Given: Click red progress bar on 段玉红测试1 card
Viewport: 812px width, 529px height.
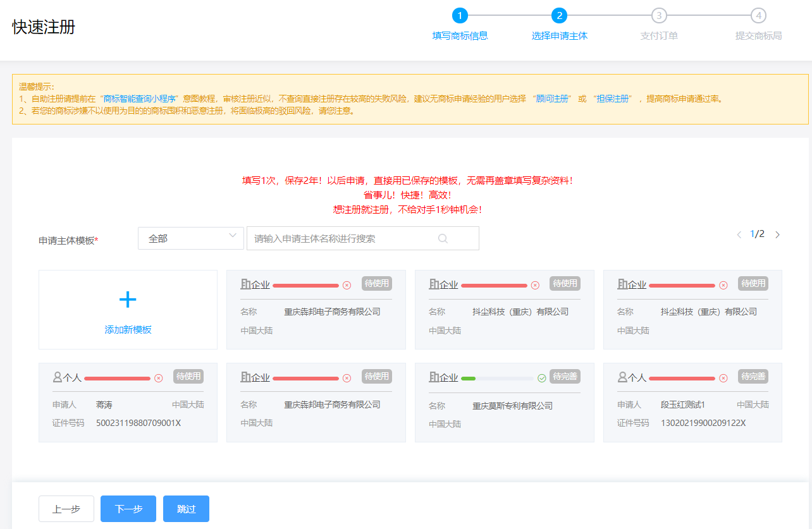Looking at the screenshot, I should pyautogui.click(x=682, y=379).
